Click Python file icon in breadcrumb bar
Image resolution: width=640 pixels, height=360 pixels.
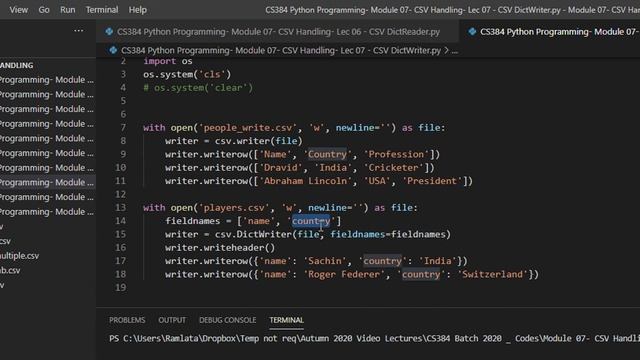(113, 50)
